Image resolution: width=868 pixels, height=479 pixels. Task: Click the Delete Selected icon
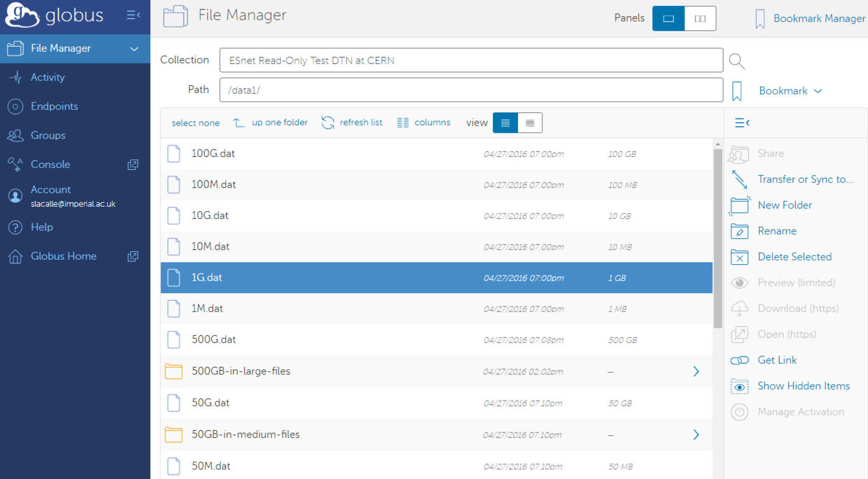point(739,257)
